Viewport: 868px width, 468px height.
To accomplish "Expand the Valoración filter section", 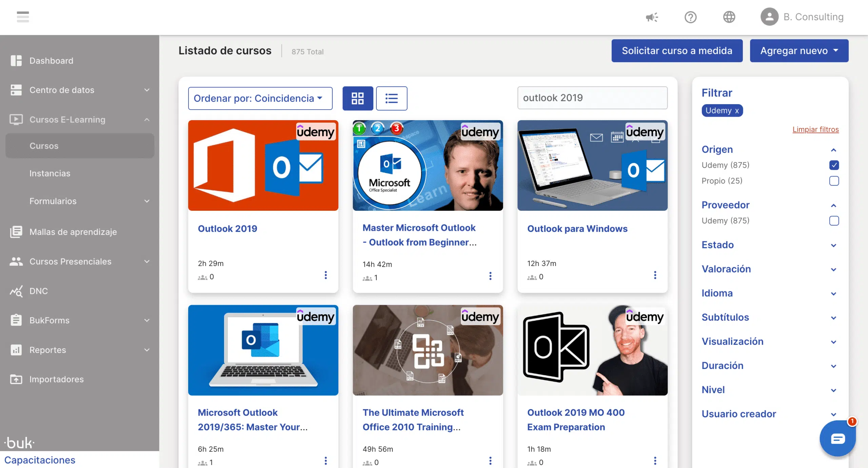I will pyautogui.click(x=834, y=269).
